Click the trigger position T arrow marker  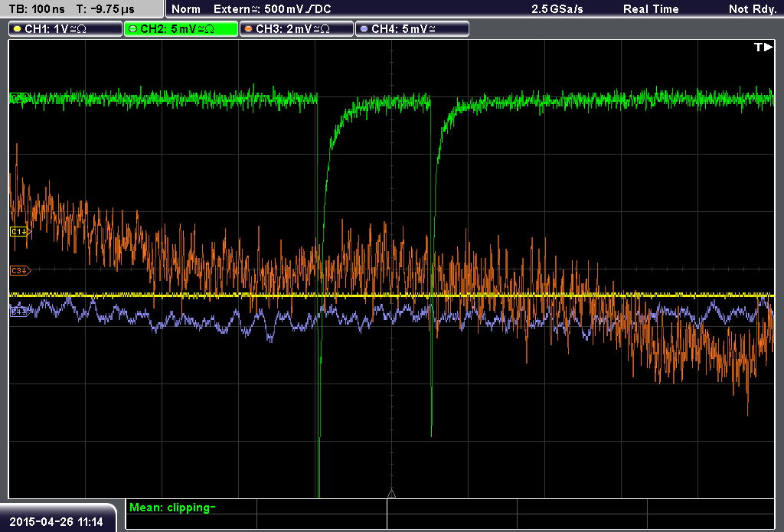tap(763, 47)
